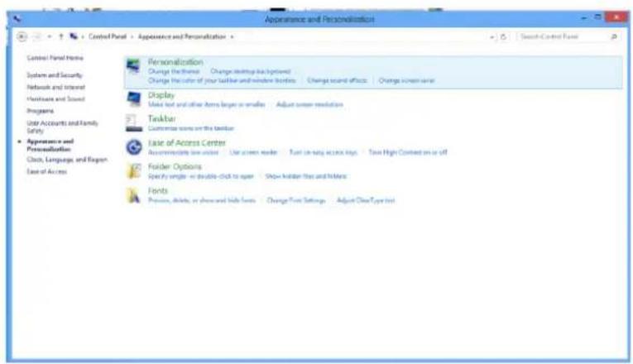The width and height of the screenshot is (633, 364).
Task: Open the Fonts heading
Action: (x=158, y=190)
